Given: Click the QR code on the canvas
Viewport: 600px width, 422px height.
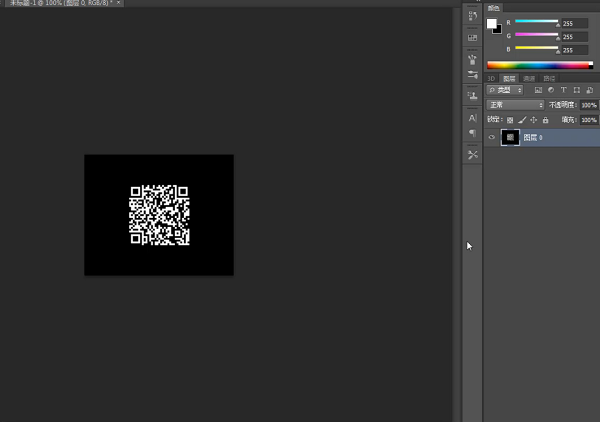Looking at the screenshot, I should coord(159,215).
